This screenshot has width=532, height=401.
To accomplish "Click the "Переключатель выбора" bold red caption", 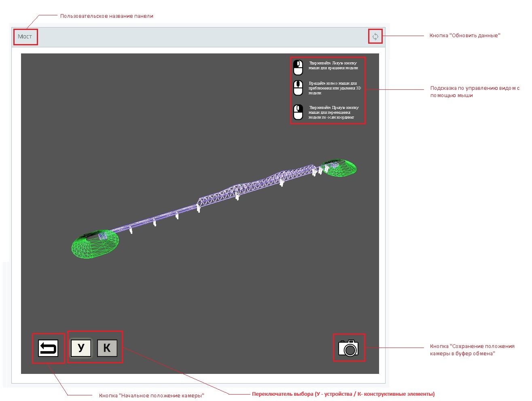I will pyautogui.click(x=343, y=394).
